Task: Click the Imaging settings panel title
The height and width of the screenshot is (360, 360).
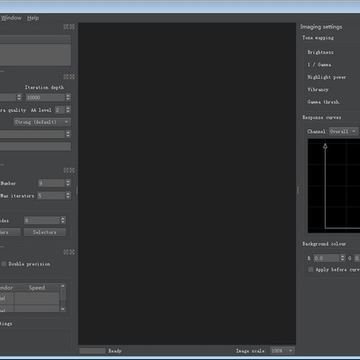Action: pyautogui.click(x=321, y=27)
